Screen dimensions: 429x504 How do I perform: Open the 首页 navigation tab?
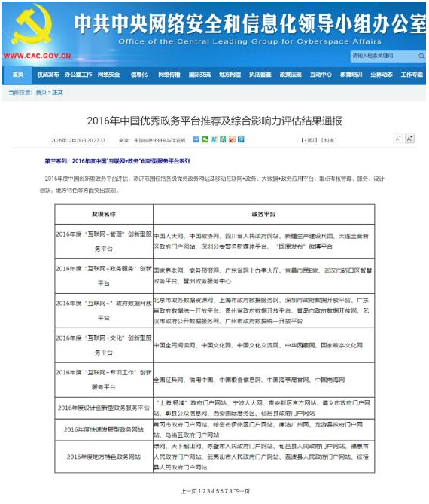tap(17, 75)
